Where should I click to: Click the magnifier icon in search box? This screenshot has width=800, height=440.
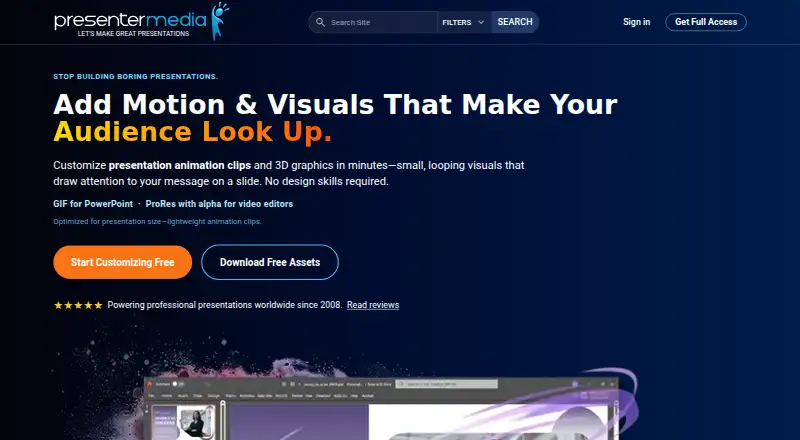(320, 22)
